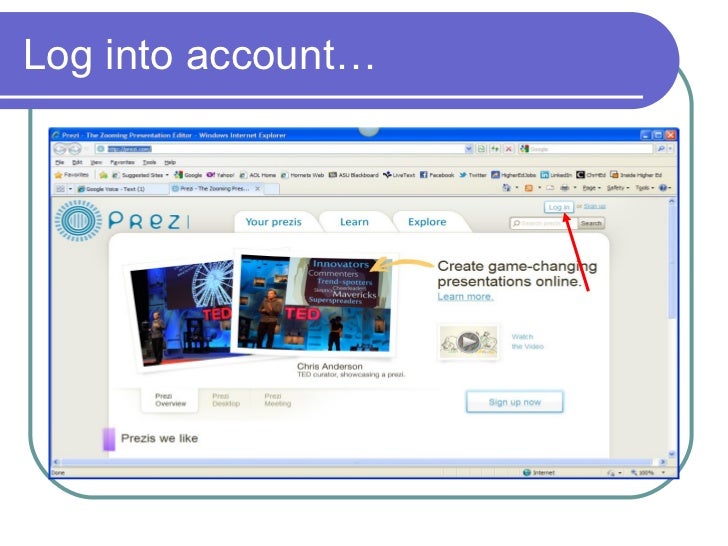The image size is (728, 546).
Task: Open the Inside Higher Ed bookmark
Action: coord(636,175)
